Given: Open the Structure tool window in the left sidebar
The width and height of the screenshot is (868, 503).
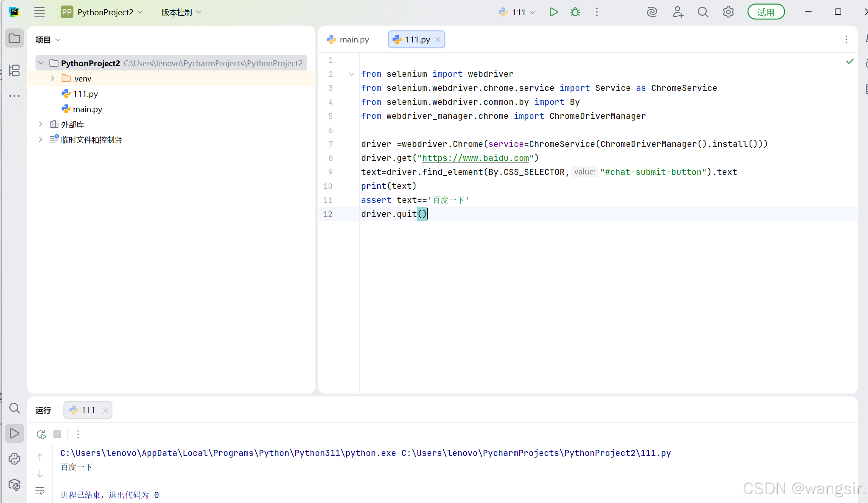Looking at the screenshot, I should [x=14, y=70].
